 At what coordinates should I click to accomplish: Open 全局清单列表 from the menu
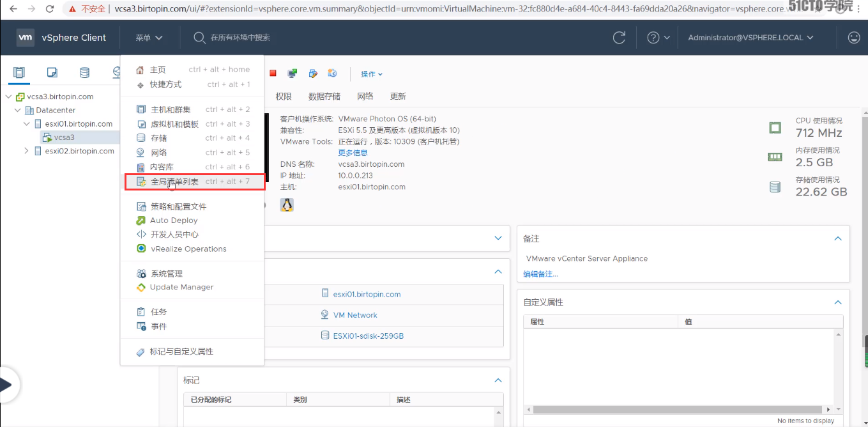(195, 182)
